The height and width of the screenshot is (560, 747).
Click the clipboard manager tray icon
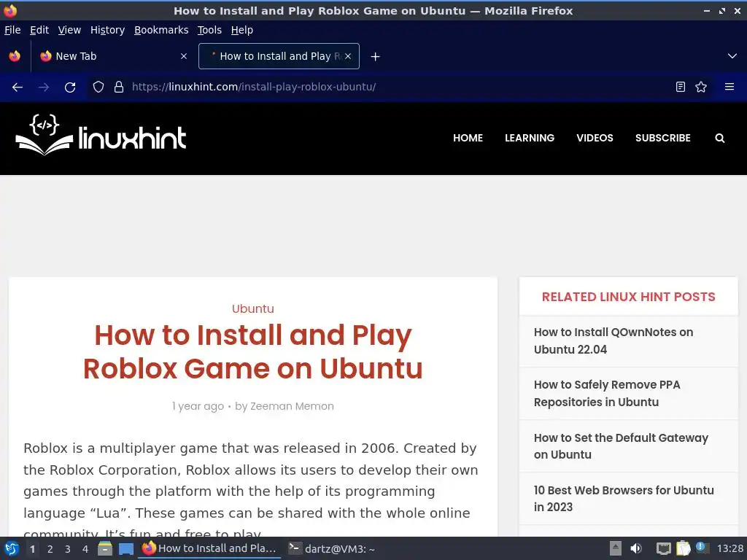pyautogui.click(x=683, y=548)
